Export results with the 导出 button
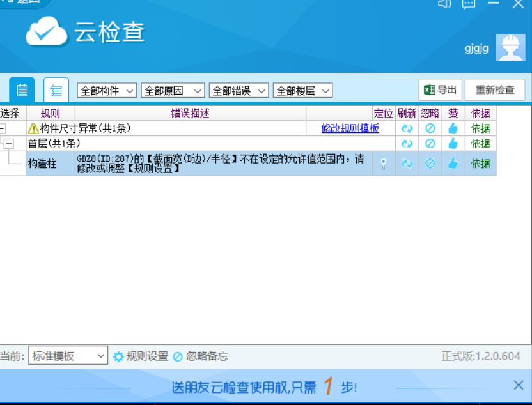Image resolution: width=532 pixels, height=405 pixels. point(440,90)
